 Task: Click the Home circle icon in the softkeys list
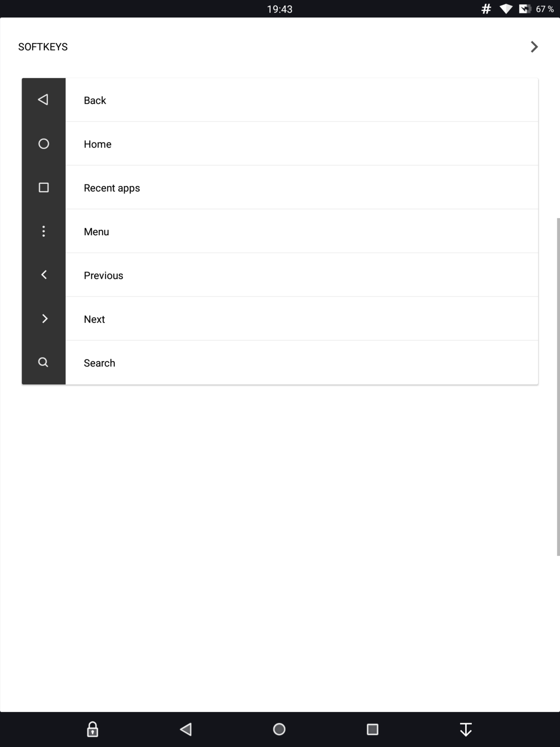pyautogui.click(x=43, y=144)
